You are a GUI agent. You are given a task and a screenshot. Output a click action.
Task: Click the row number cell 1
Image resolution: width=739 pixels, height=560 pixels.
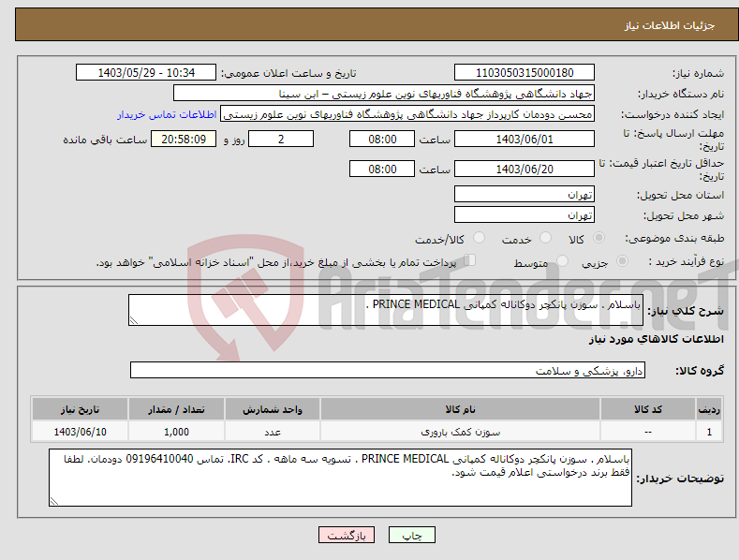pyautogui.click(x=709, y=432)
